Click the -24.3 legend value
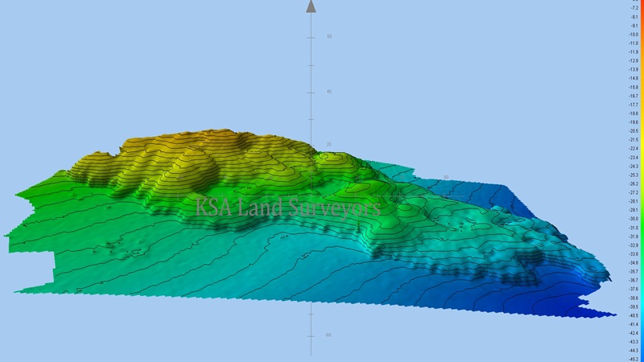644x362 pixels. click(634, 167)
